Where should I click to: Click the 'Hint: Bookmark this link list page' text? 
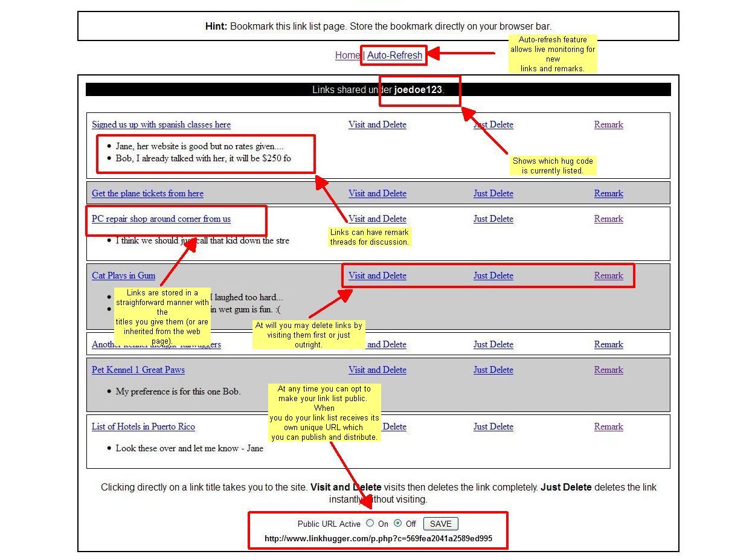(x=378, y=26)
